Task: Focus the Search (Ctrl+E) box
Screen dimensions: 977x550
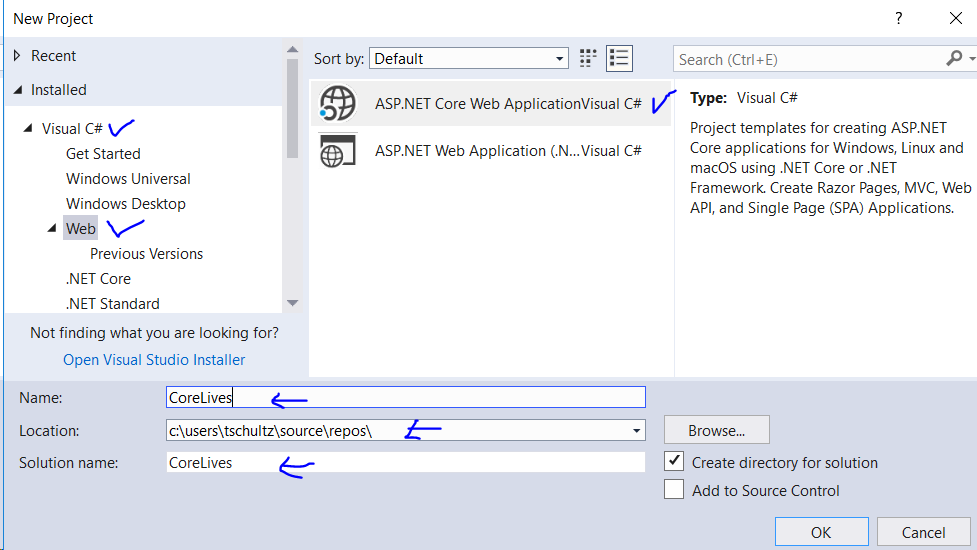Action: [x=808, y=59]
